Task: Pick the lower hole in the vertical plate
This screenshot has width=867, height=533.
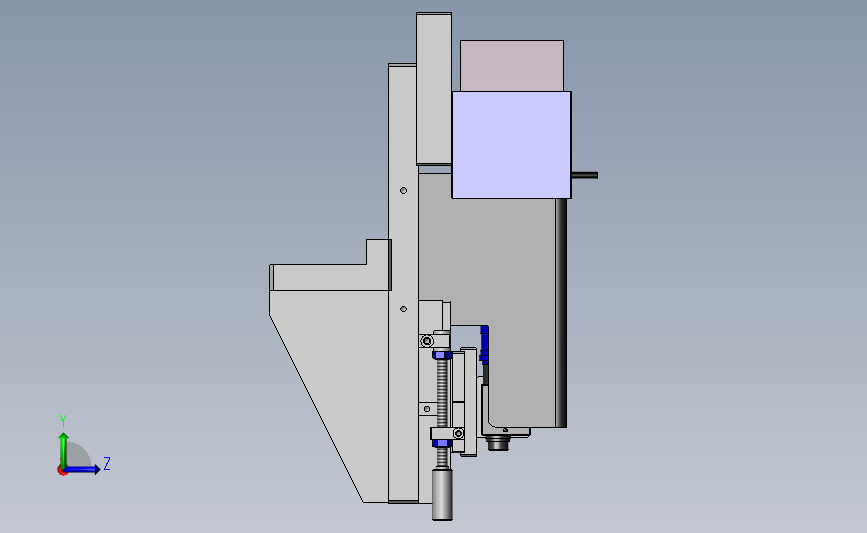Action: (404, 309)
